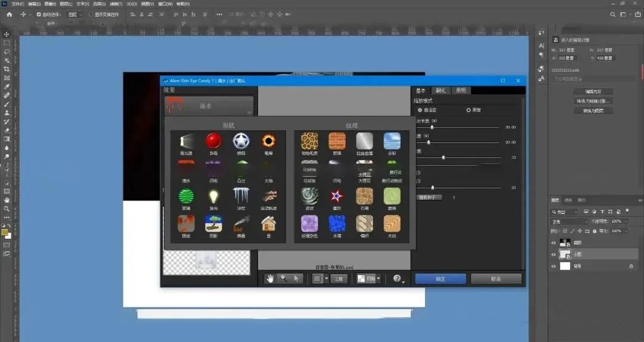Screen dimensions: 644x342
Task: Open the help icon in Eye Candy dialog
Action: 397,279
